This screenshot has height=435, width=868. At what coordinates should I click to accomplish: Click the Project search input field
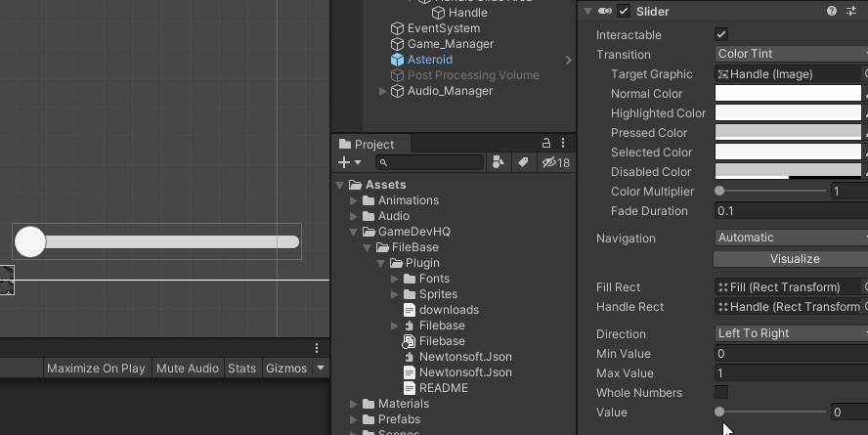[429, 162]
